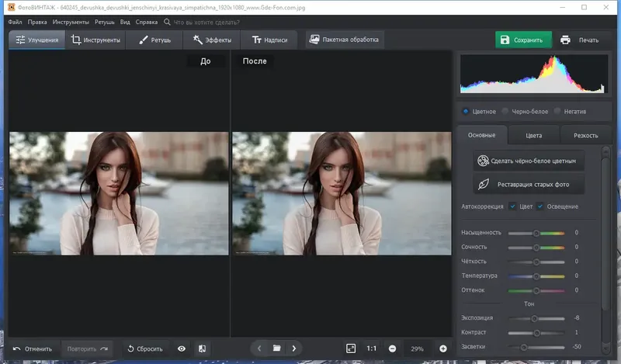Screen dimensions: 621x364
Task: Click the eye preview original icon
Action: (182, 349)
